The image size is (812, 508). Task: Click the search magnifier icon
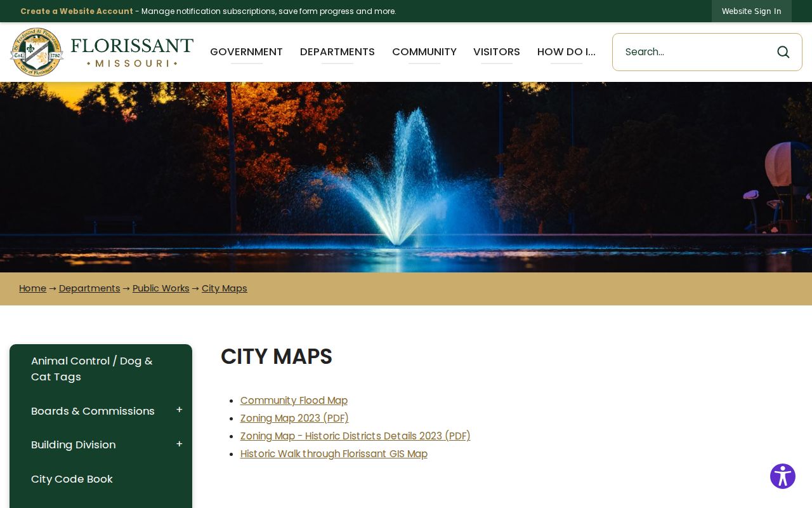[783, 52]
